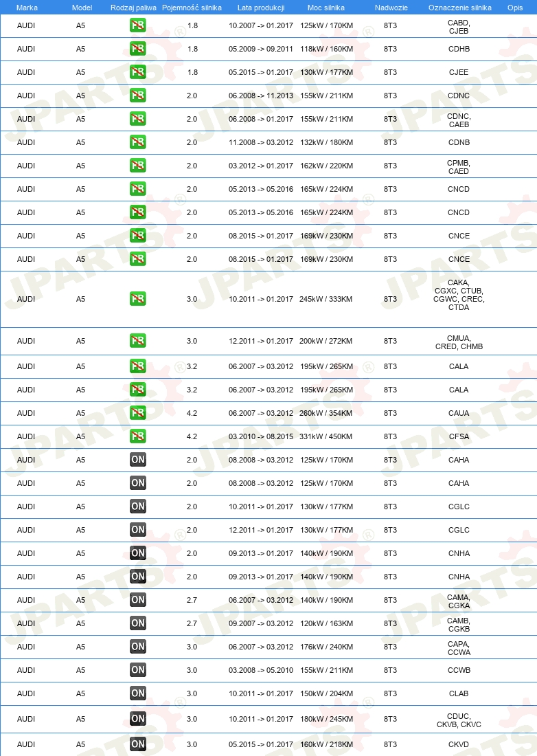The height and width of the screenshot is (756, 537).
Task: Click petrol fuel icon in CDNC, CAEB row
Action: (x=138, y=119)
